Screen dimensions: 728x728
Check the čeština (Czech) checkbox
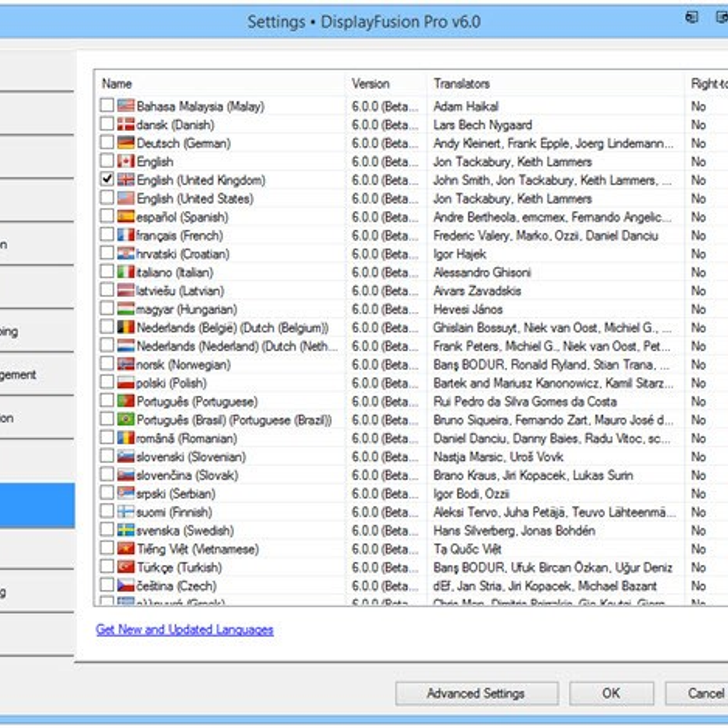pyautogui.click(x=107, y=585)
